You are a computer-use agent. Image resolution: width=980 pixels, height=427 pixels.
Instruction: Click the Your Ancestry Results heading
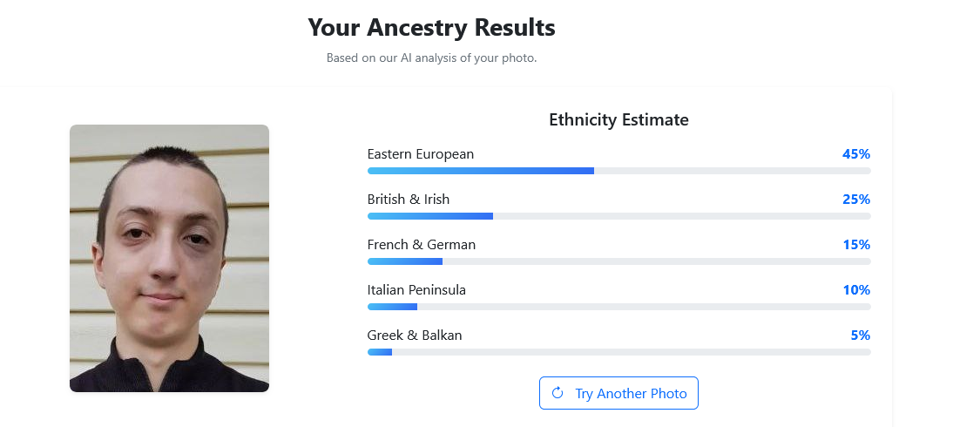(431, 28)
